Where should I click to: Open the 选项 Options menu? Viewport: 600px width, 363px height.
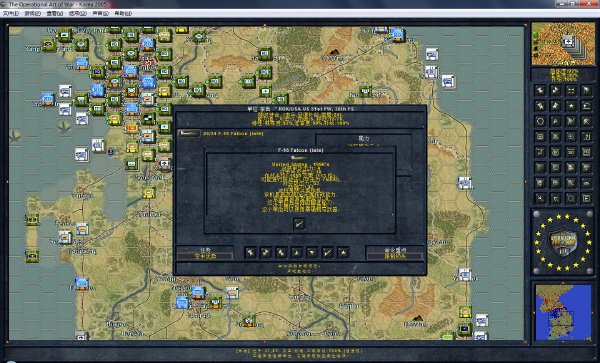(78, 13)
